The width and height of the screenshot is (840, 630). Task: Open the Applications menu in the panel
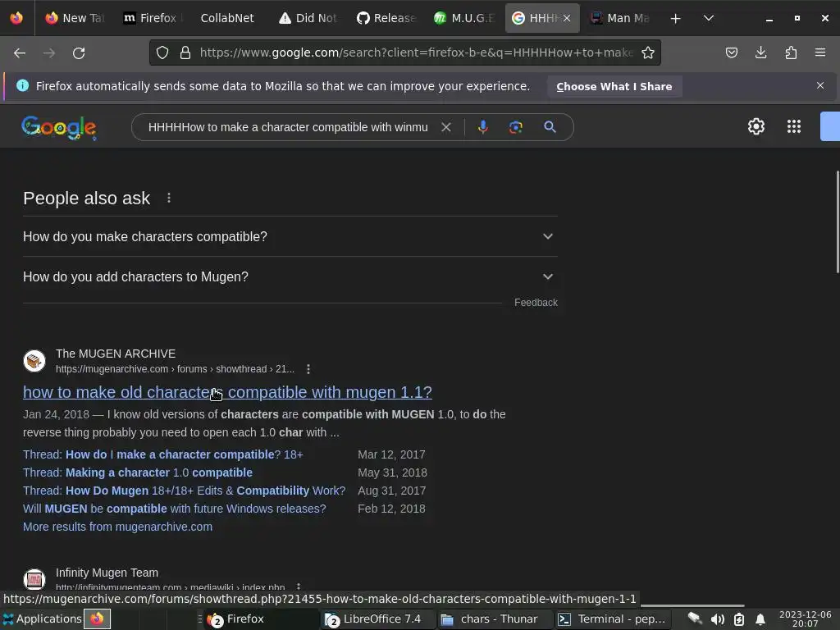(42, 619)
